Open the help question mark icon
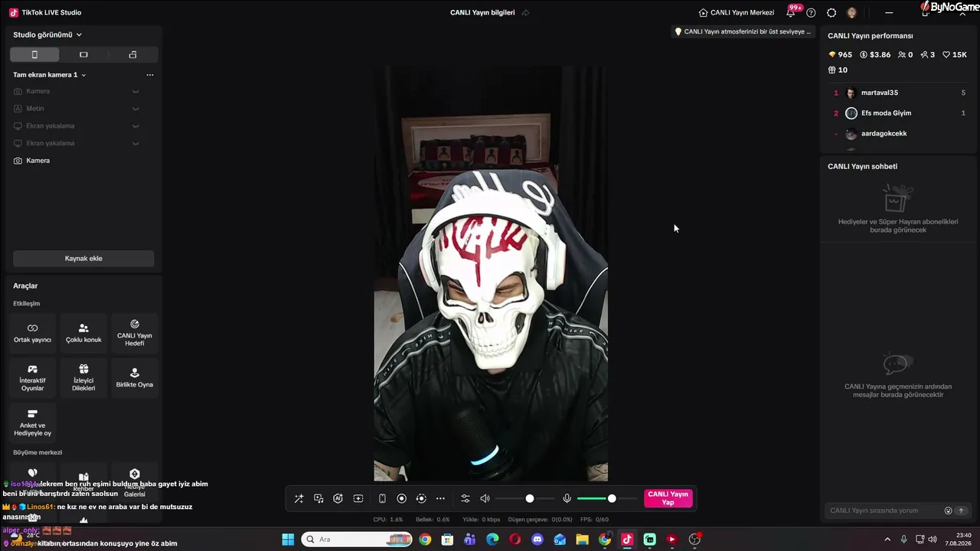Screen dimensions: 980x551 (x=811, y=12)
